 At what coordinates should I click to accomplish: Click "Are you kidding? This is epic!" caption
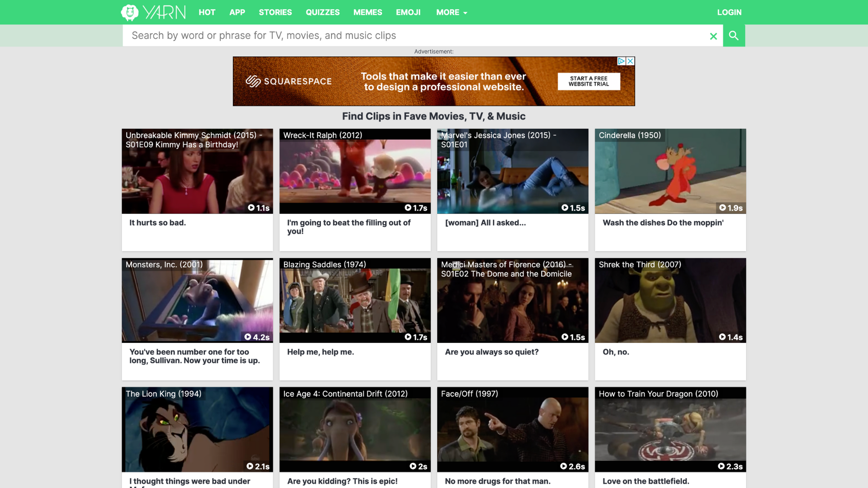coord(342,481)
